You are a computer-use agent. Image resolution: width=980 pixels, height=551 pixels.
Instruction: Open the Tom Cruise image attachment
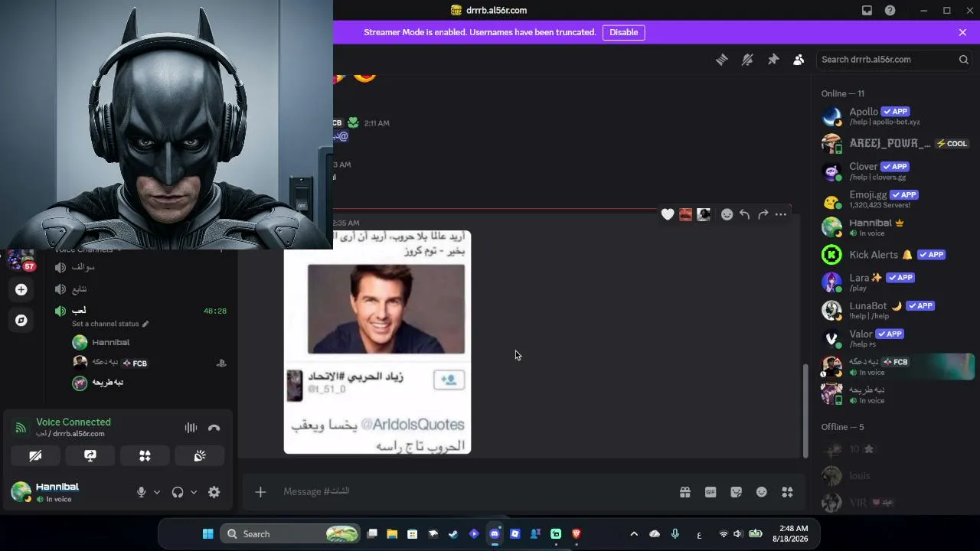click(x=377, y=342)
